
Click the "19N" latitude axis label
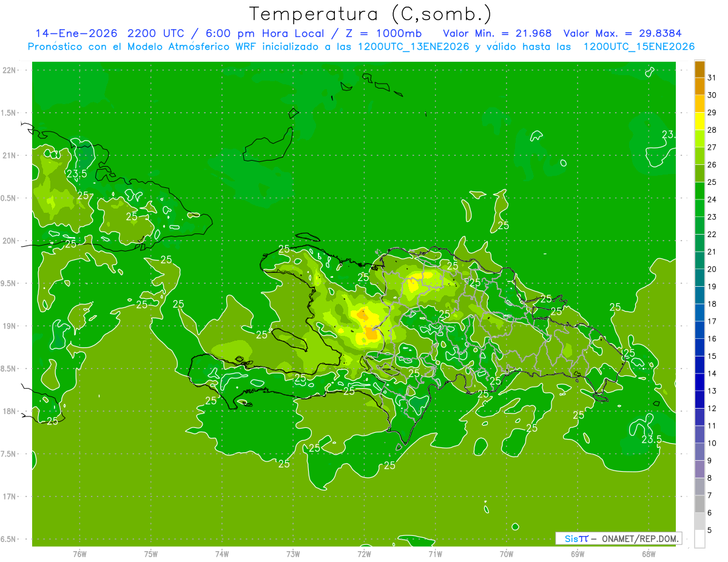pos(10,326)
